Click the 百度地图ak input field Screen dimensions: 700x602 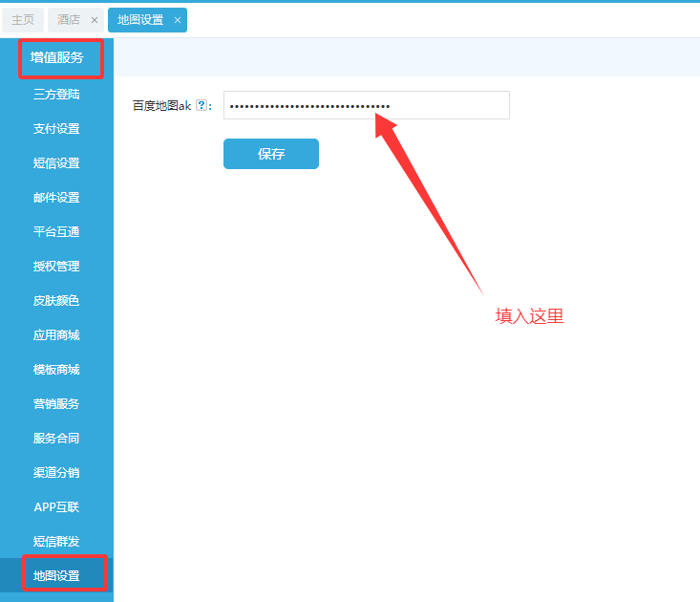pos(366,105)
